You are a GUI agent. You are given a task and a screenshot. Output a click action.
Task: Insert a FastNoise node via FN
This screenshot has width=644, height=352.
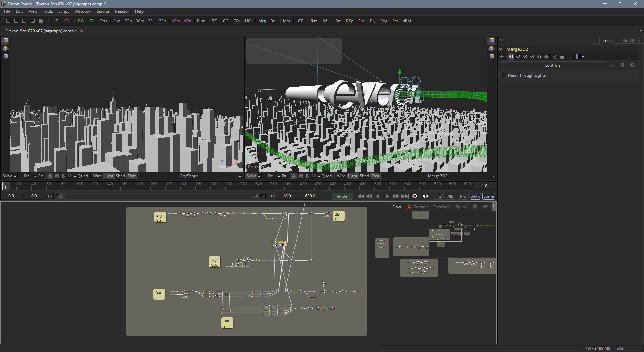click(92, 21)
